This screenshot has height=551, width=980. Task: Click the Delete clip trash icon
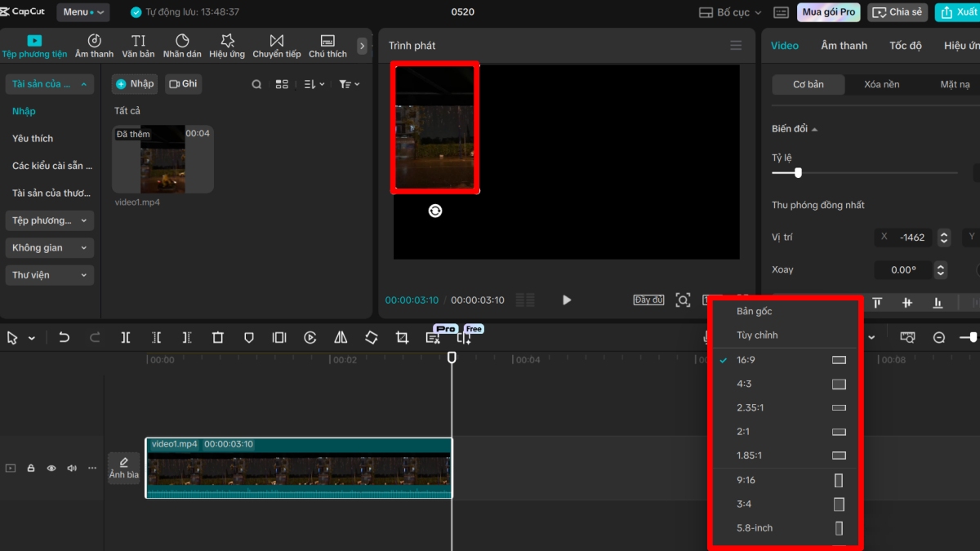[x=217, y=336]
